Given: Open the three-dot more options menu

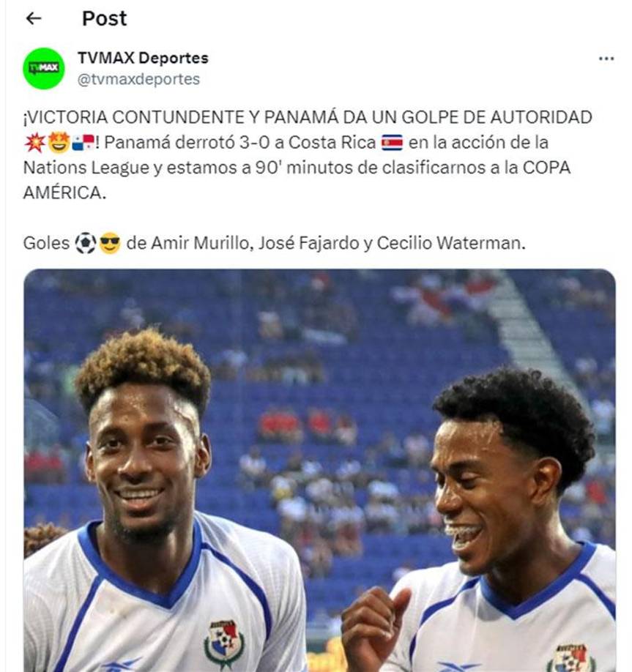Looking at the screenshot, I should pyautogui.click(x=606, y=59).
